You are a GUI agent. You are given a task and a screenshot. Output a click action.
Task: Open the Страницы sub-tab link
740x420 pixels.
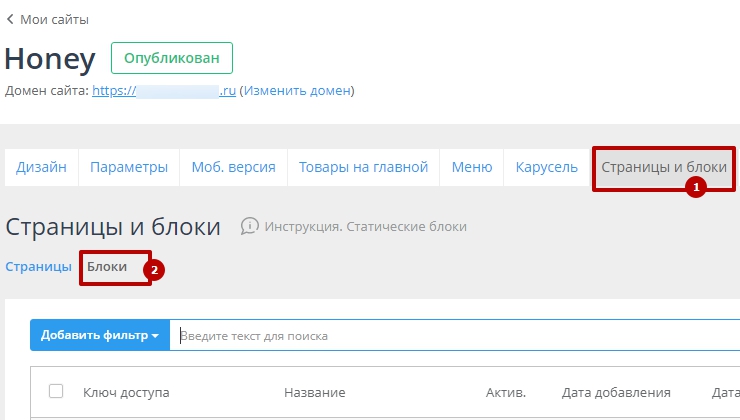tap(38, 267)
